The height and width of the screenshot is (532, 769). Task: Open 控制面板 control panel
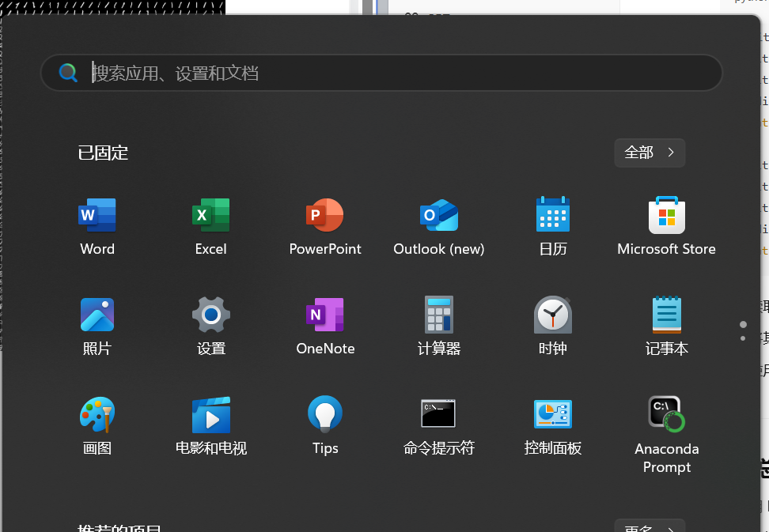pos(553,426)
